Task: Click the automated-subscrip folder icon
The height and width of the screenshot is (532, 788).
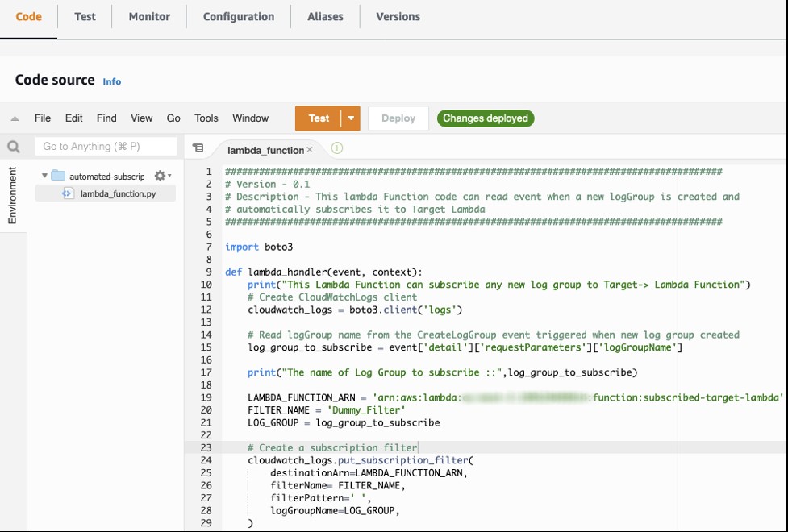Action: 58,176
